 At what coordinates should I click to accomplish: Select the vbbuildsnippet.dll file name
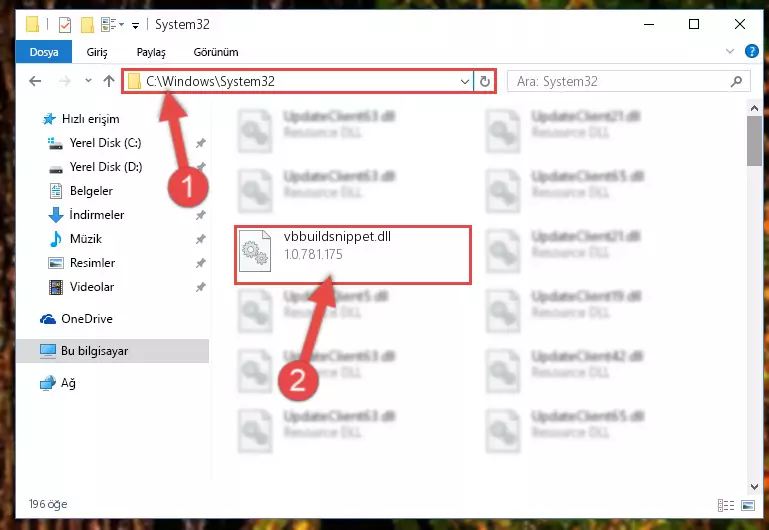tap(337, 237)
